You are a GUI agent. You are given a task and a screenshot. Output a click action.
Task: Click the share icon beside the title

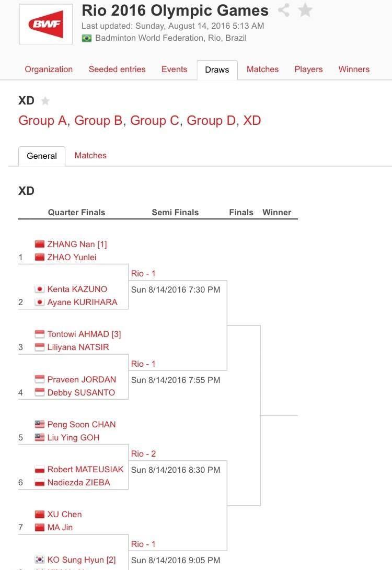(284, 10)
